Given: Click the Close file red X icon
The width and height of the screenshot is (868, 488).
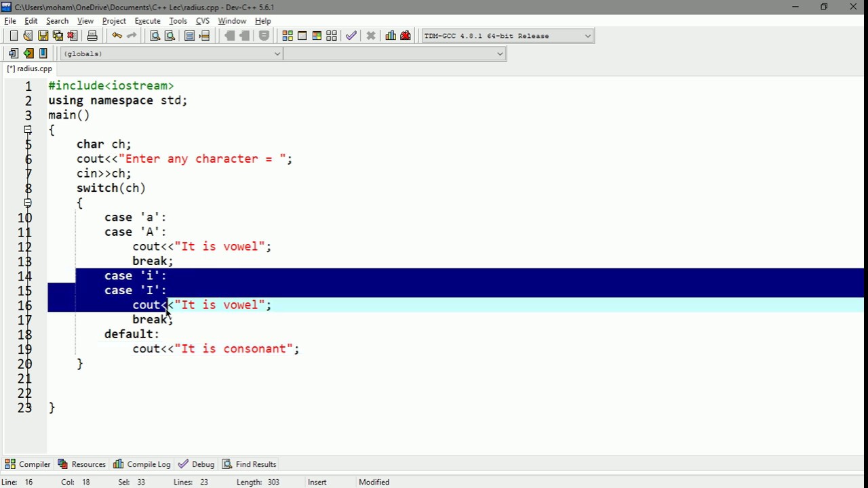Looking at the screenshot, I should [73, 36].
